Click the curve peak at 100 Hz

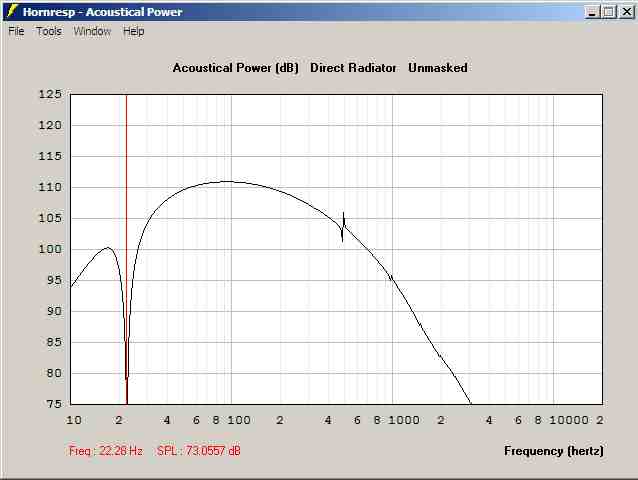(229, 181)
